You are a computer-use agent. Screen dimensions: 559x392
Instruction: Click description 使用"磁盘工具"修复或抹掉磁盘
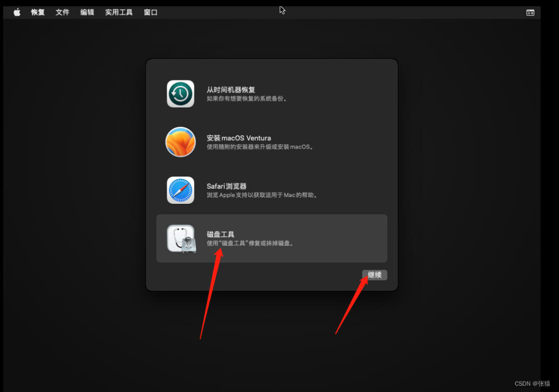[249, 243]
